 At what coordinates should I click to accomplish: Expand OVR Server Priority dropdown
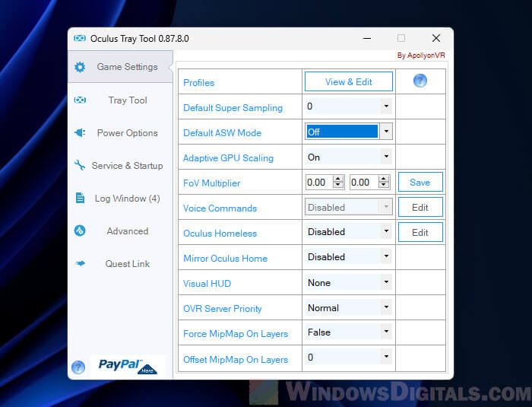point(386,307)
